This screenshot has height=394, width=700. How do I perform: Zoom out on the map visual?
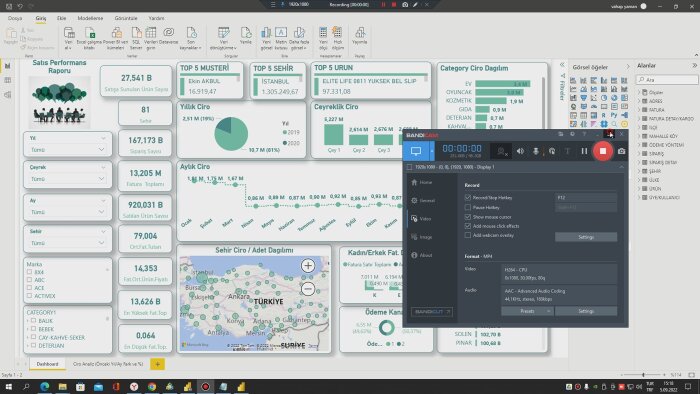(308, 289)
